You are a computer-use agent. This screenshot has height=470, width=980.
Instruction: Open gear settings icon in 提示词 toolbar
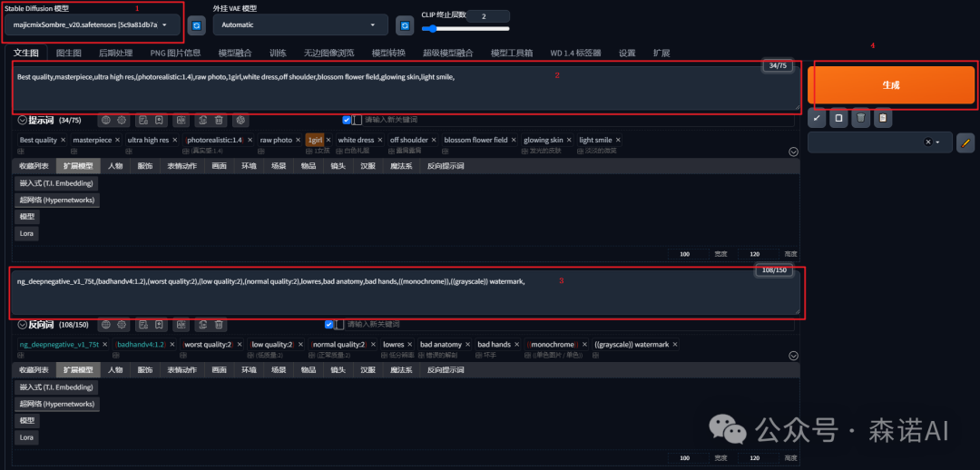pos(122,120)
